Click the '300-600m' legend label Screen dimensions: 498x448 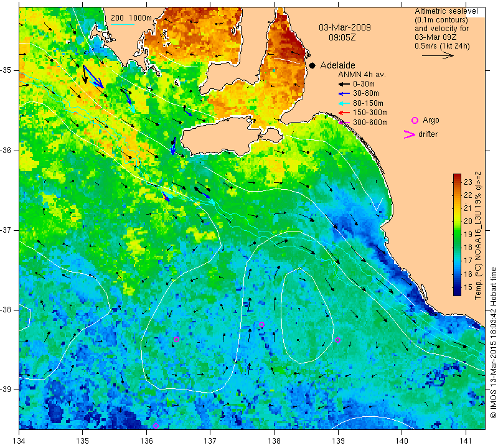pyautogui.click(x=370, y=123)
